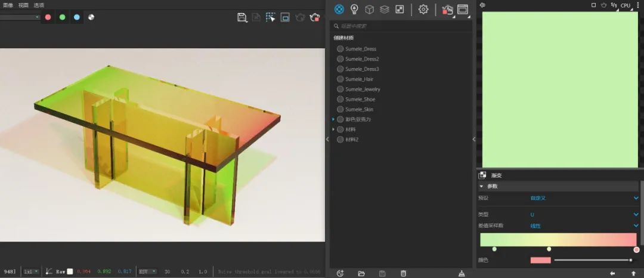Open the 类型 type dropdown showing U

pos(584,214)
